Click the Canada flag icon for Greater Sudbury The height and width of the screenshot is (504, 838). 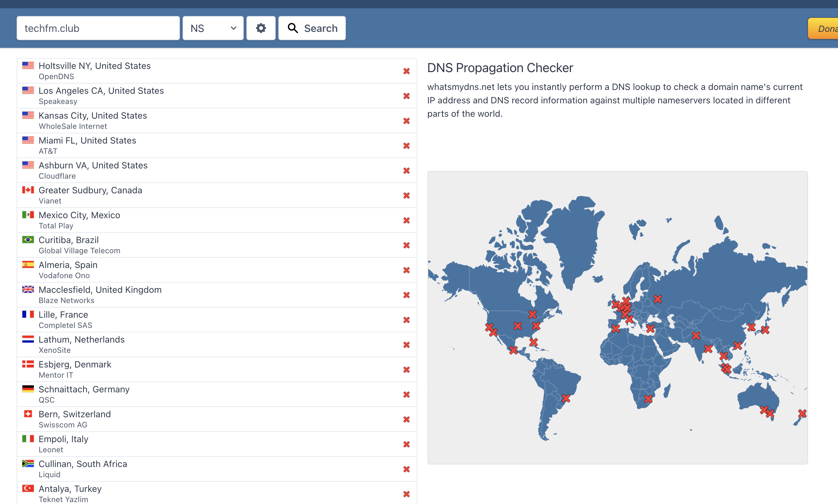pyautogui.click(x=28, y=190)
